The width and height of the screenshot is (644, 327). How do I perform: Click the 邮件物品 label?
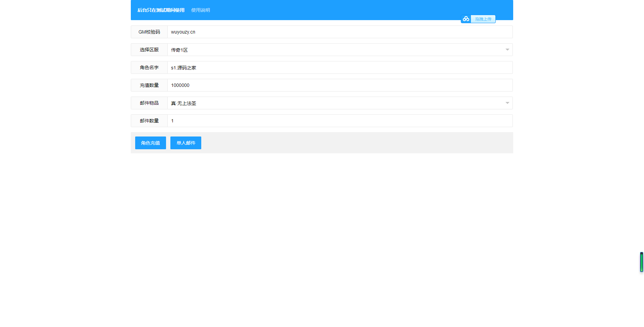pos(149,103)
